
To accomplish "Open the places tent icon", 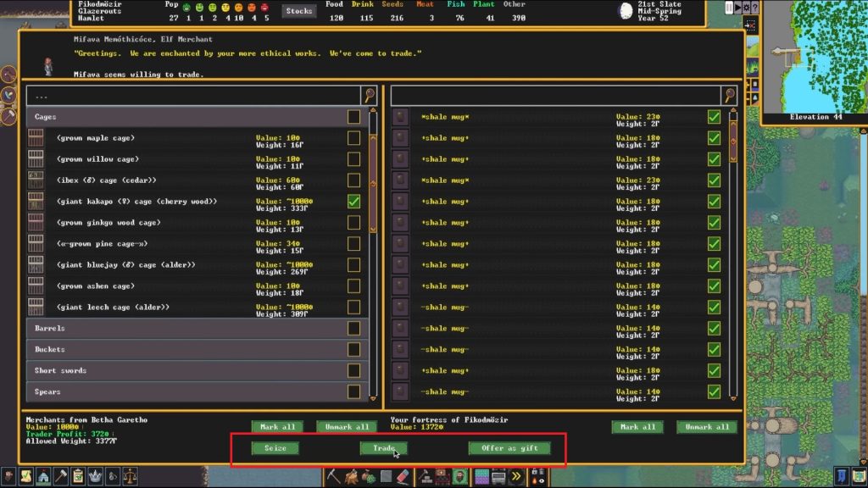I will point(43,476).
